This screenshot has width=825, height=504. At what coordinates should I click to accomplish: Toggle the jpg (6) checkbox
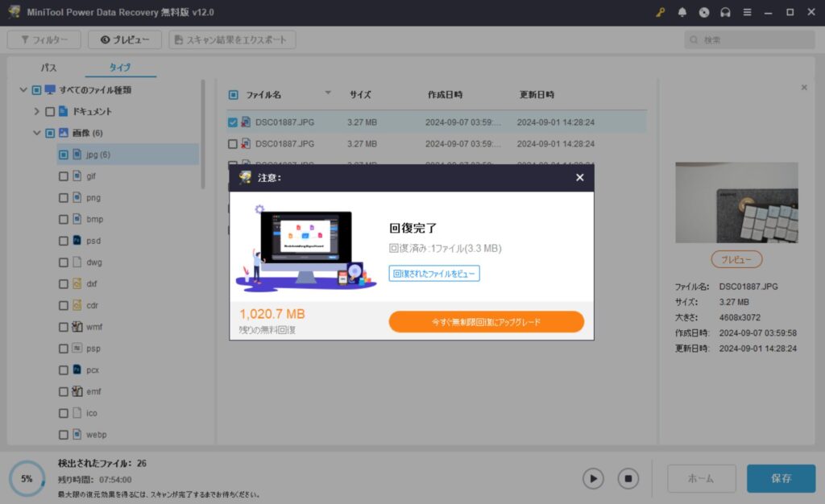pos(63,155)
